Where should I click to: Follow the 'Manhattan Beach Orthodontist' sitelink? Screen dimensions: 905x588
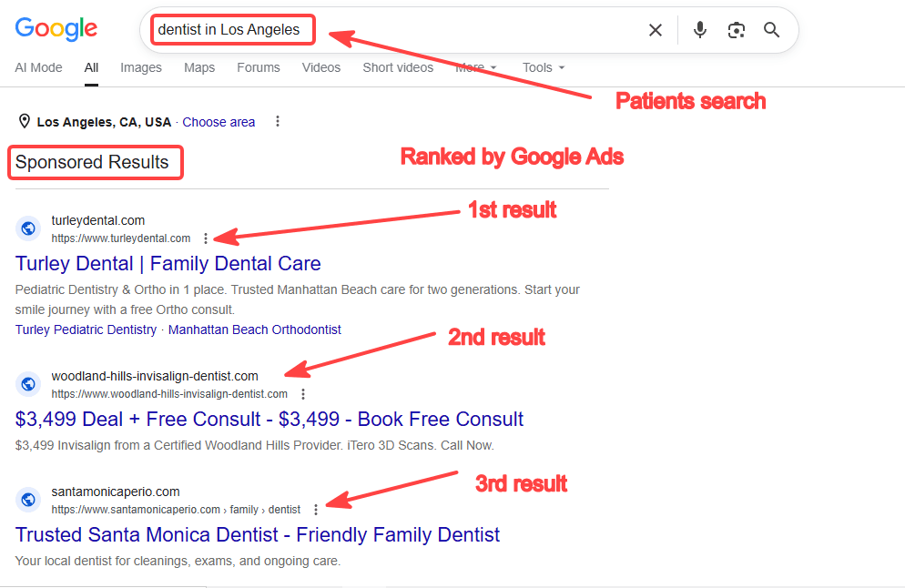click(x=255, y=329)
